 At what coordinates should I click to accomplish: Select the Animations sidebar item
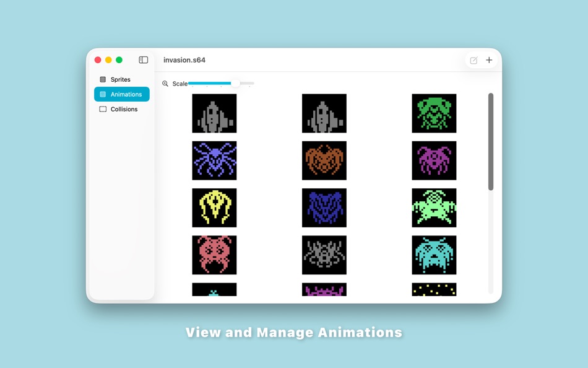[x=121, y=94]
